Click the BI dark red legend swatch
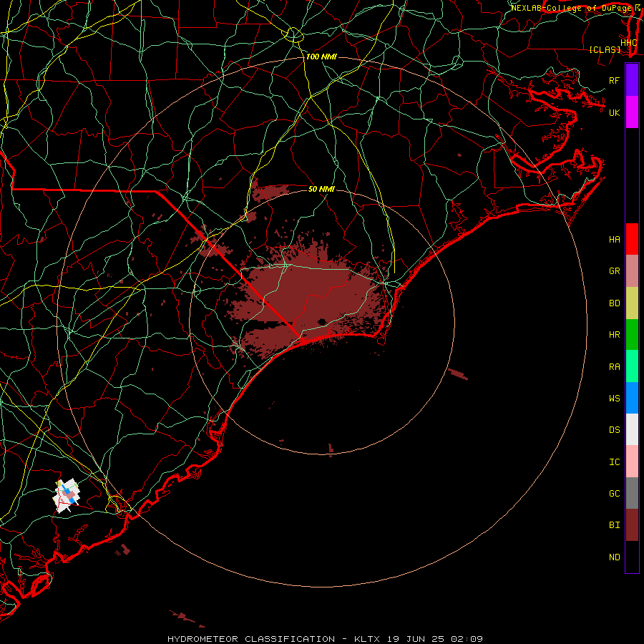Viewport: 644px width, 644px height. tap(632, 525)
